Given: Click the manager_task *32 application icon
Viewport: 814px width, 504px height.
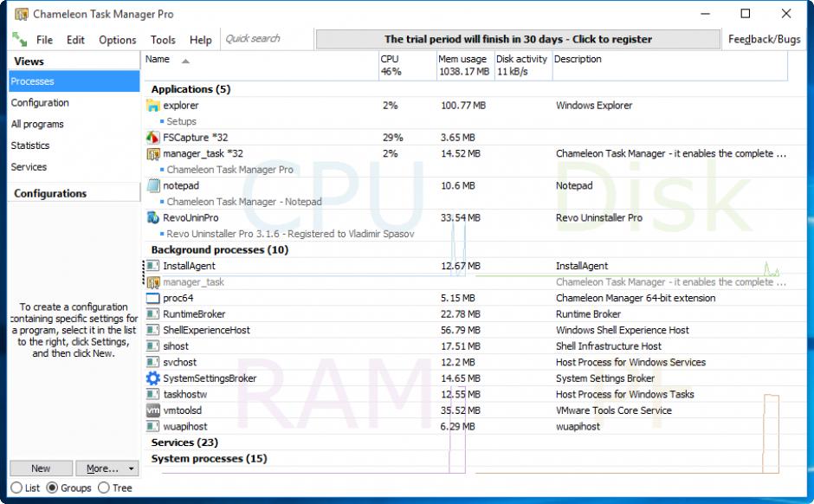Looking at the screenshot, I should (x=152, y=153).
